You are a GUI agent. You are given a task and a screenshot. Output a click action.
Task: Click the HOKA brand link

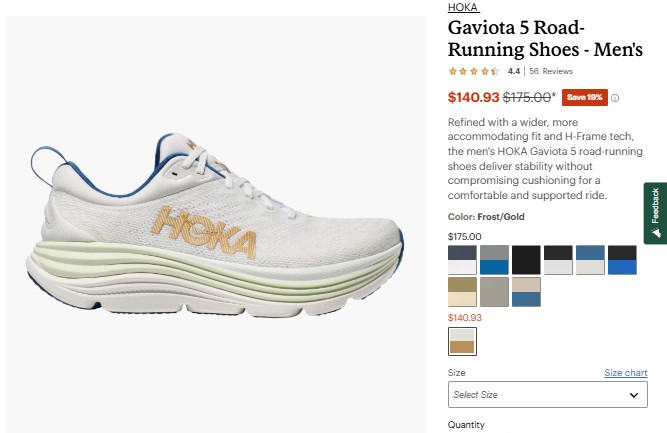[463, 7]
